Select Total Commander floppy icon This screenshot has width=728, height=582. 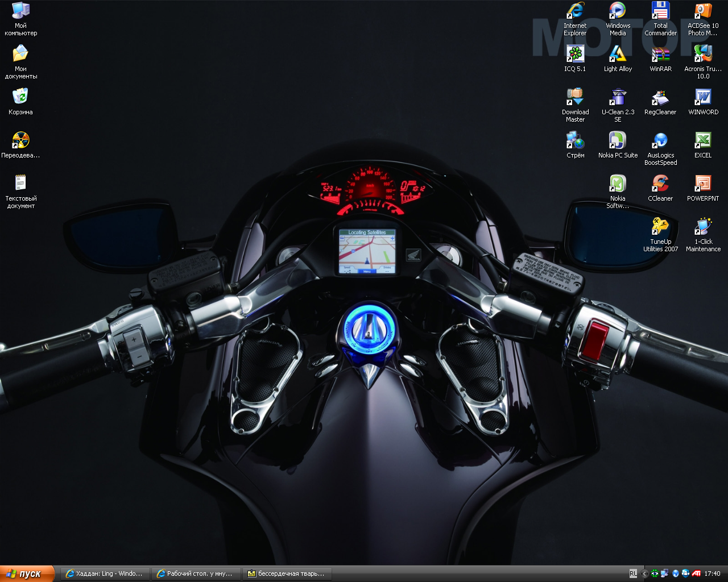[x=660, y=11]
